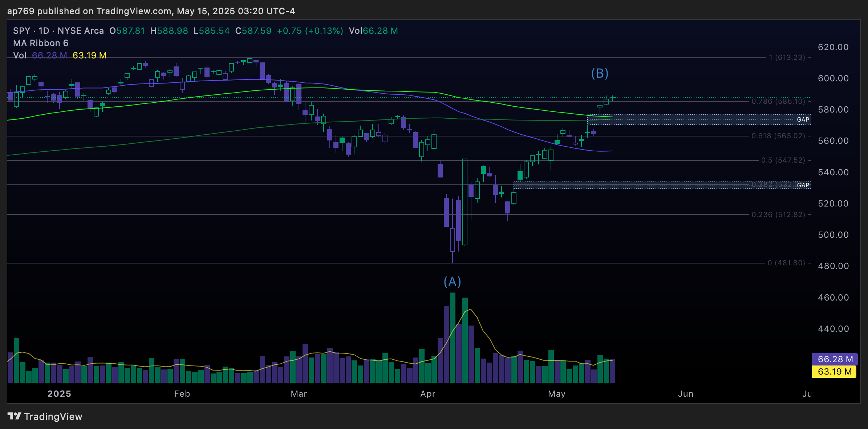This screenshot has width=868, height=429.
Task: Click the 440.00 price axis label
Action: [833, 329]
